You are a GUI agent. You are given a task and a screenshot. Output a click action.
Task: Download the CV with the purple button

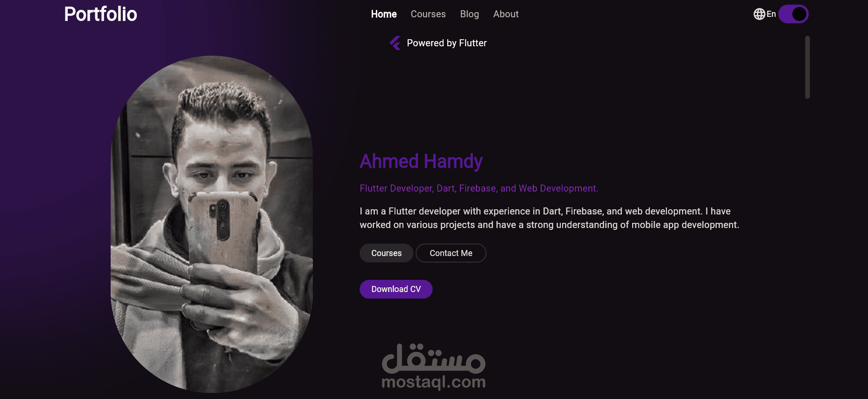coord(396,289)
